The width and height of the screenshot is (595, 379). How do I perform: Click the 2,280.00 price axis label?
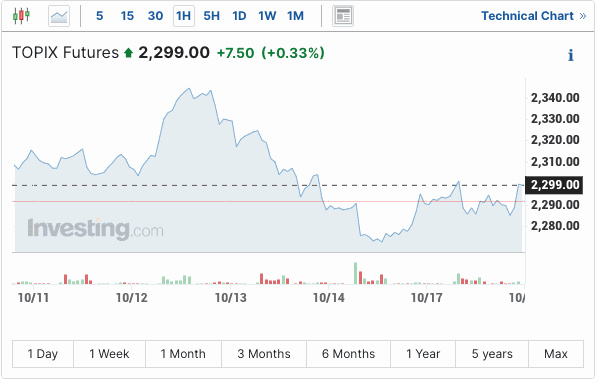coord(555,226)
